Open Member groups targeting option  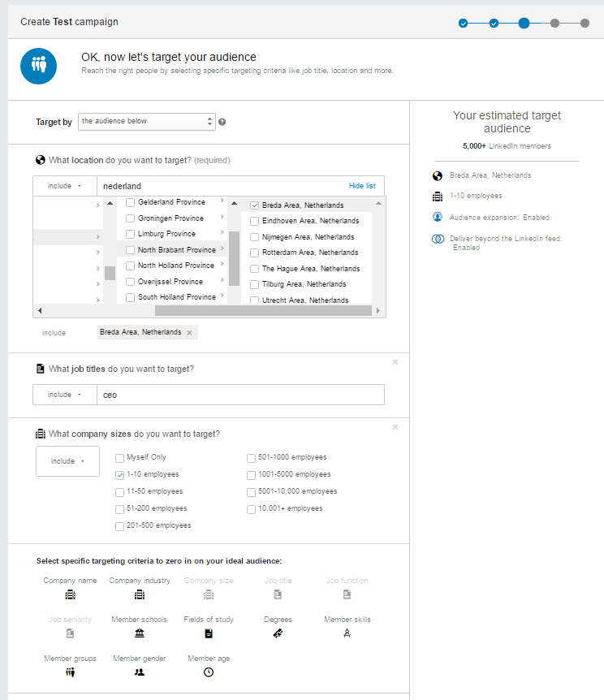tap(70, 672)
